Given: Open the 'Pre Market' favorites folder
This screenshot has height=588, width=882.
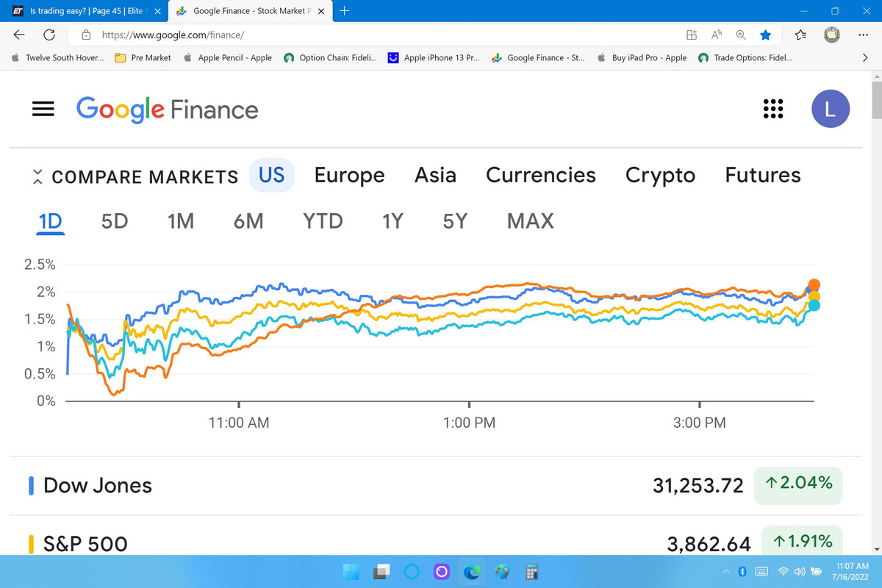Looking at the screenshot, I should click(143, 57).
